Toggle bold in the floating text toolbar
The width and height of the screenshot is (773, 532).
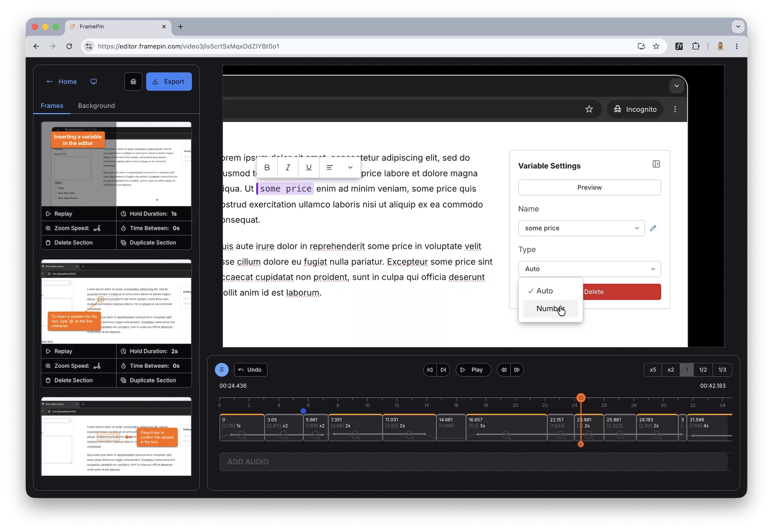coord(267,167)
